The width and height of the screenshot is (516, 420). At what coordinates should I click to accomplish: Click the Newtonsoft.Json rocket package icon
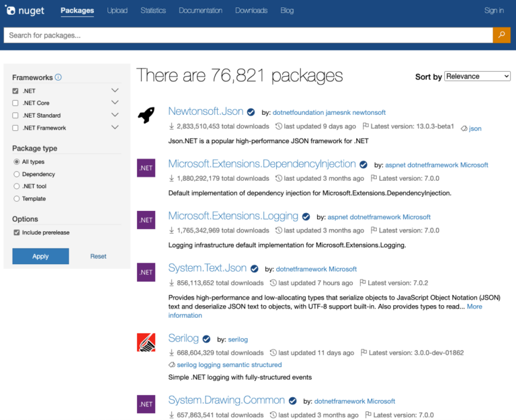146,116
